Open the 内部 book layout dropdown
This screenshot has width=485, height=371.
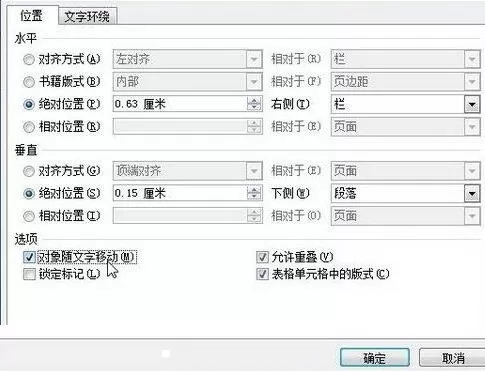click(254, 82)
